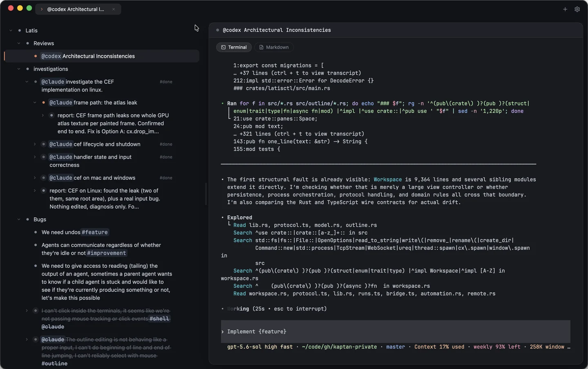The height and width of the screenshot is (369, 588).
Task: Click the 'master' branch label in status line
Action: [x=396, y=347]
